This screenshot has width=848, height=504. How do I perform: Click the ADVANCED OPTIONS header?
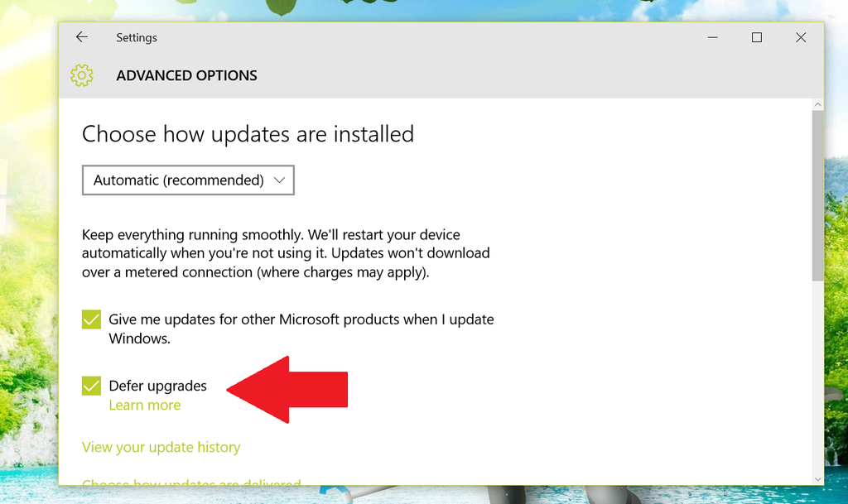pyautogui.click(x=186, y=75)
